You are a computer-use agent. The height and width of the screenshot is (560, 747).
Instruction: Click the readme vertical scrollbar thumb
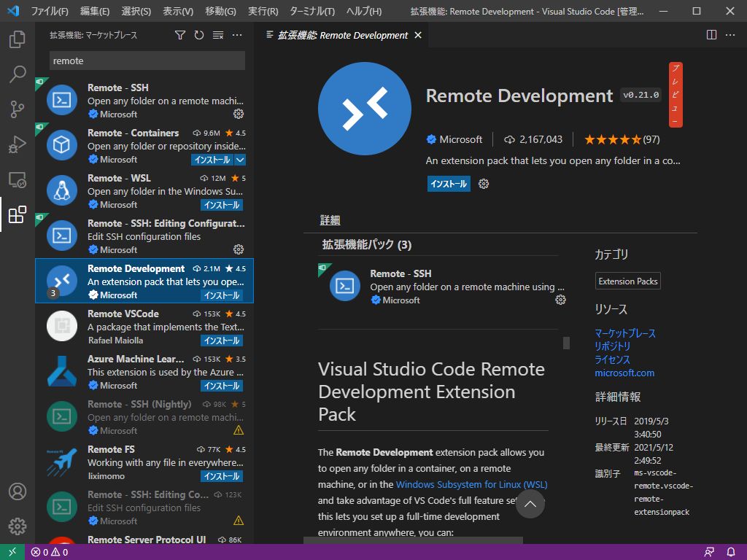tap(566, 343)
